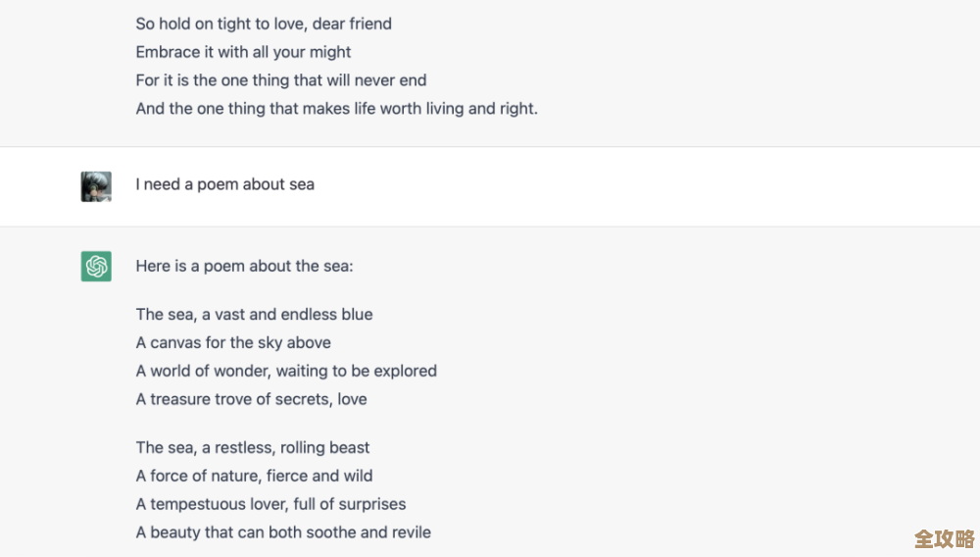980x557 pixels.
Task: Click the line 'A canvas for the sky above'
Action: pos(233,343)
